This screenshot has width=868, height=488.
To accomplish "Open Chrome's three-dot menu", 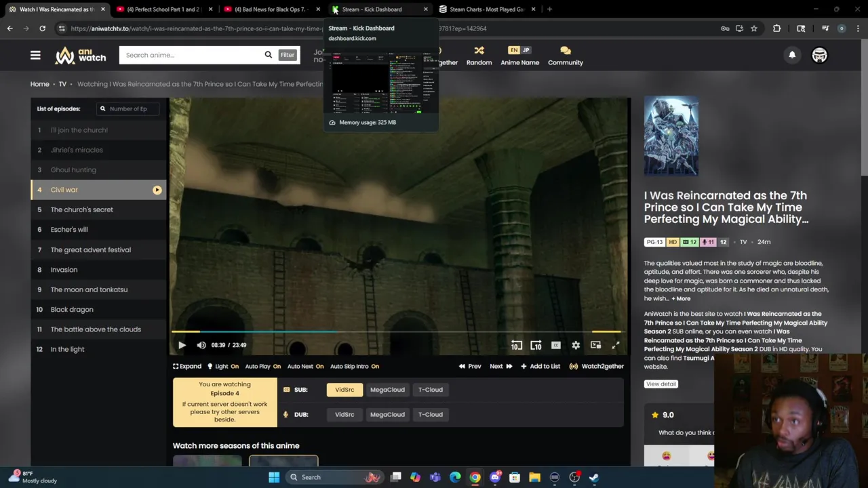I will (858, 28).
